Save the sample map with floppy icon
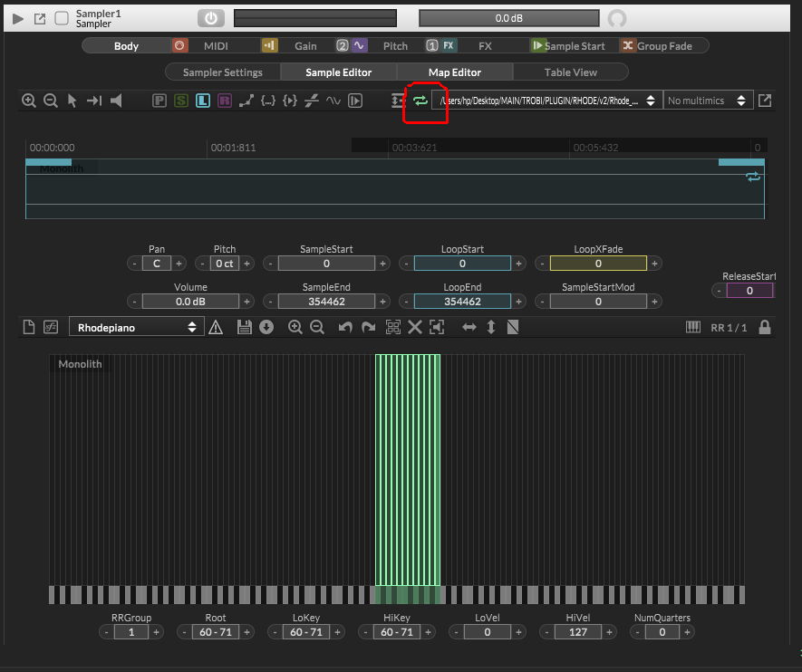The width and height of the screenshot is (802, 672). coord(245,327)
